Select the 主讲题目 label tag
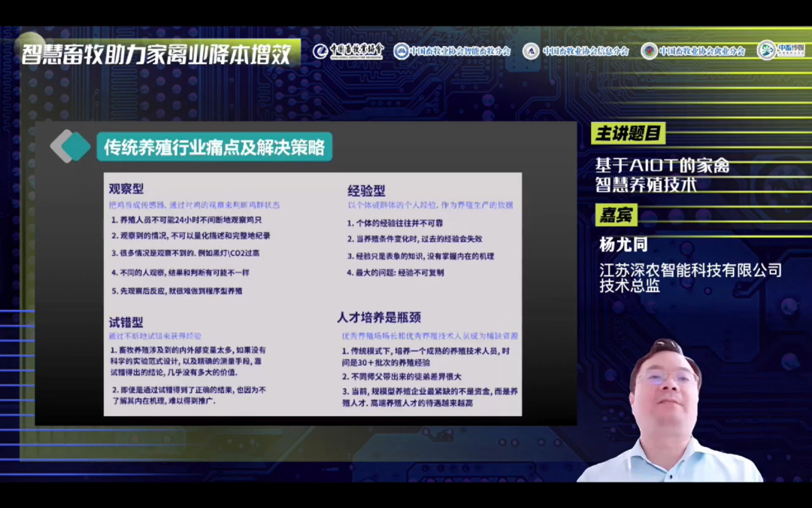812x508 pixels. 628,134
